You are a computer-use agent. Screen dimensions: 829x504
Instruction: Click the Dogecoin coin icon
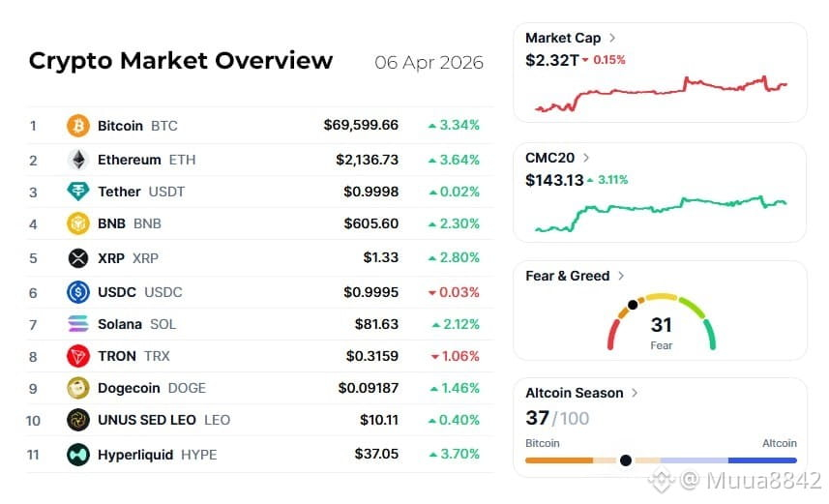(x=78, y=388)
